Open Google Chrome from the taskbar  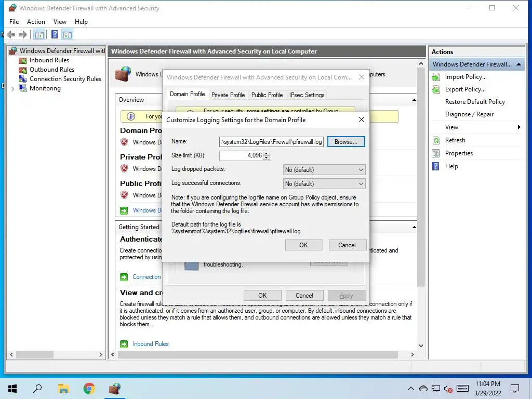tap(89, 389)
